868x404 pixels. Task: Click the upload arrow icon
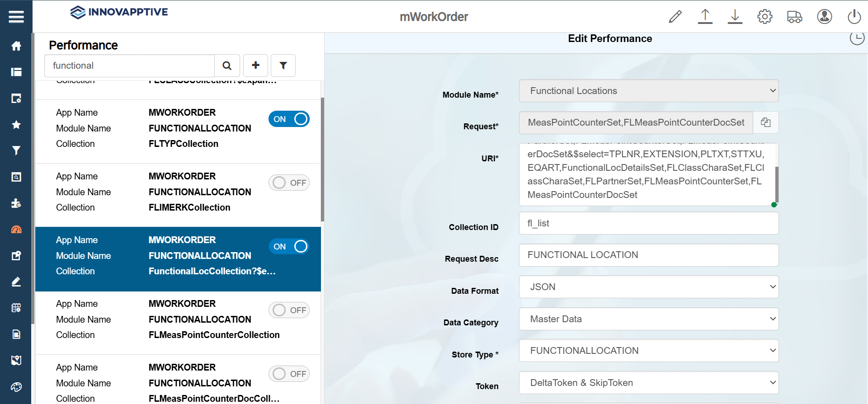705,17
